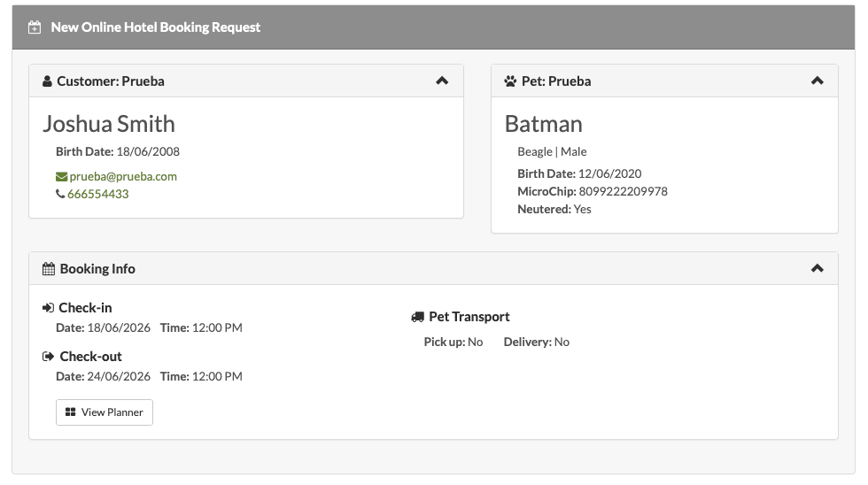
Task: Email prueba@prueba.com via link
Action: coord(123,176)
